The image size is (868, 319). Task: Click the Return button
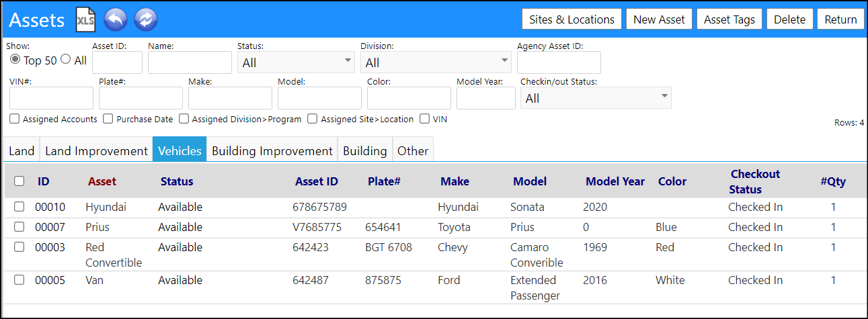[840, 19]
